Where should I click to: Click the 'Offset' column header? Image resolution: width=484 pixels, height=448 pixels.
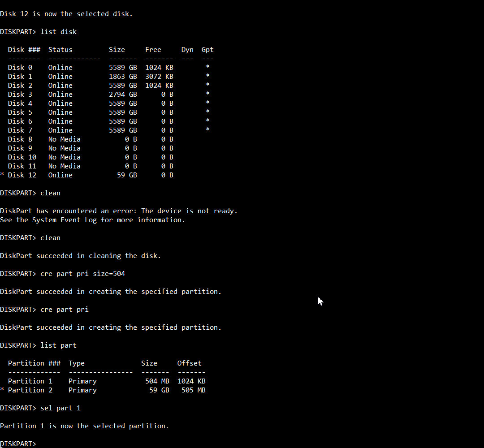coord(189,363)
